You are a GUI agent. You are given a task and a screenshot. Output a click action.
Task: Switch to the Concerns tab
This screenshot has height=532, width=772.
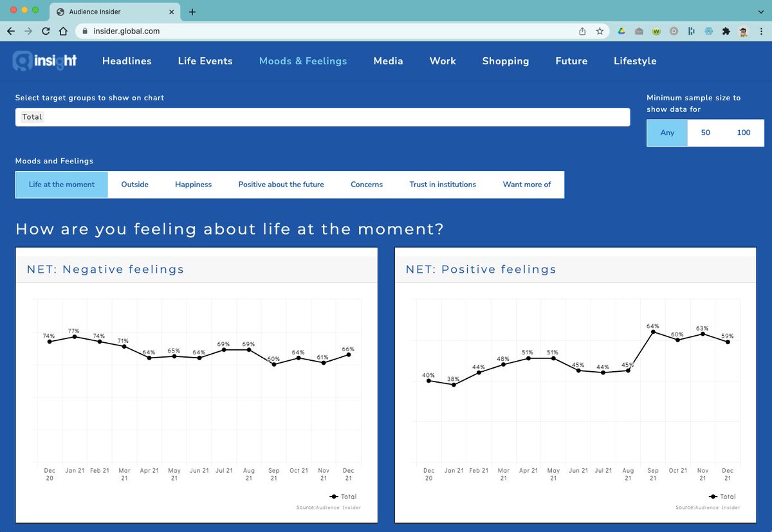[367, 185]
